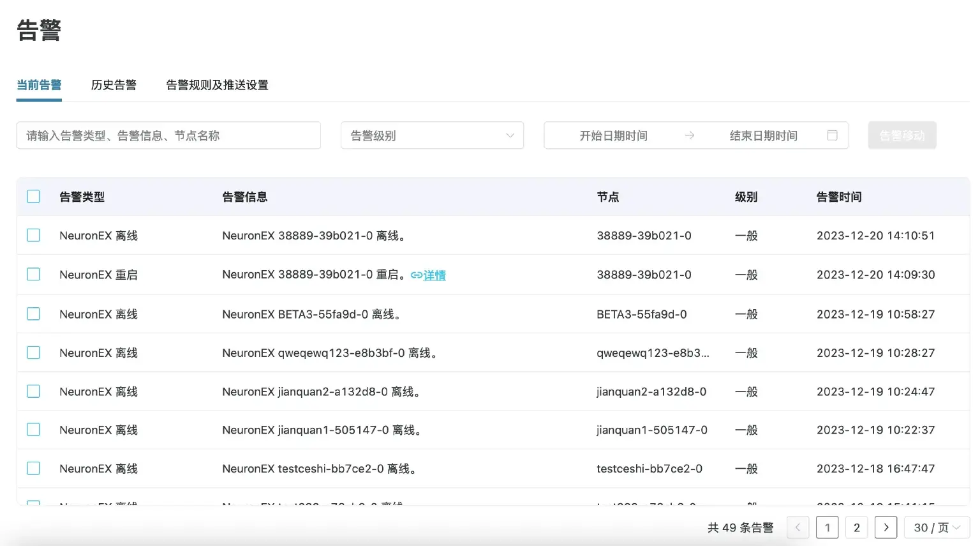Check the select-all checkbox in table header
This screenshot has width=980, height=546.
[x=33, y=196]
